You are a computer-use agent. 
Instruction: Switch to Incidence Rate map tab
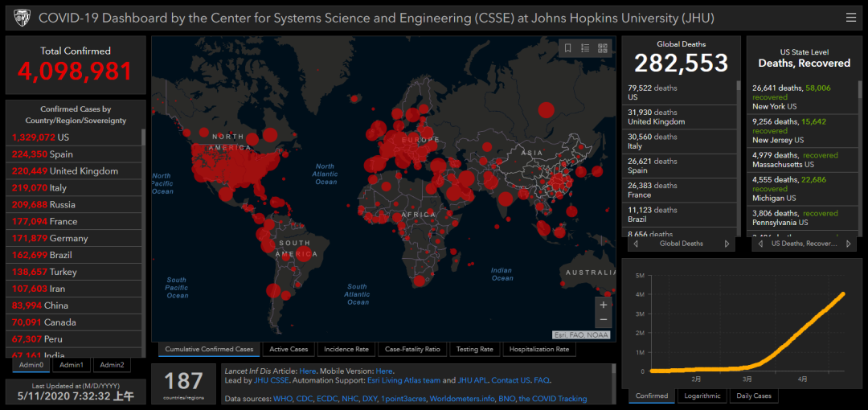coord(346,349)
